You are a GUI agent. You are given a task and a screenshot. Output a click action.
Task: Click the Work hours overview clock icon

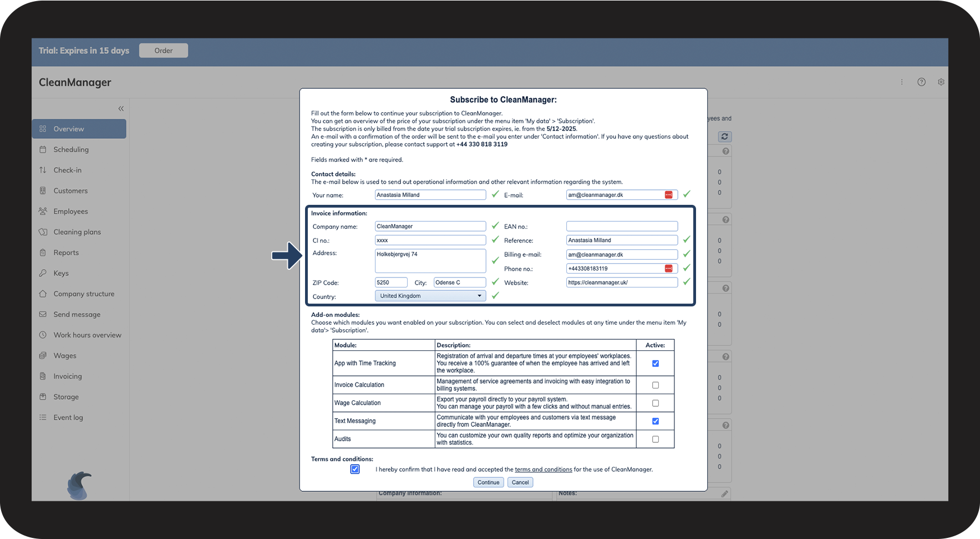pyautogui.click(x=43, y=335)
